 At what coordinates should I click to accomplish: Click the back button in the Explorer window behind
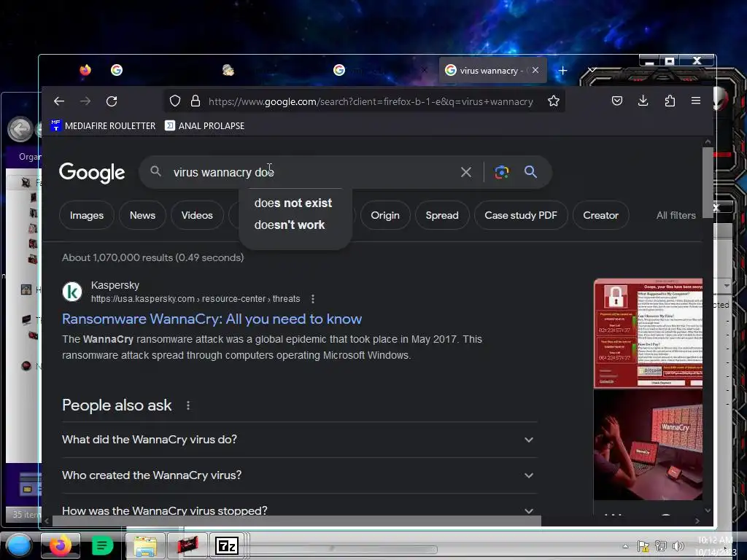pyautogui.click(x=20, y=129)
